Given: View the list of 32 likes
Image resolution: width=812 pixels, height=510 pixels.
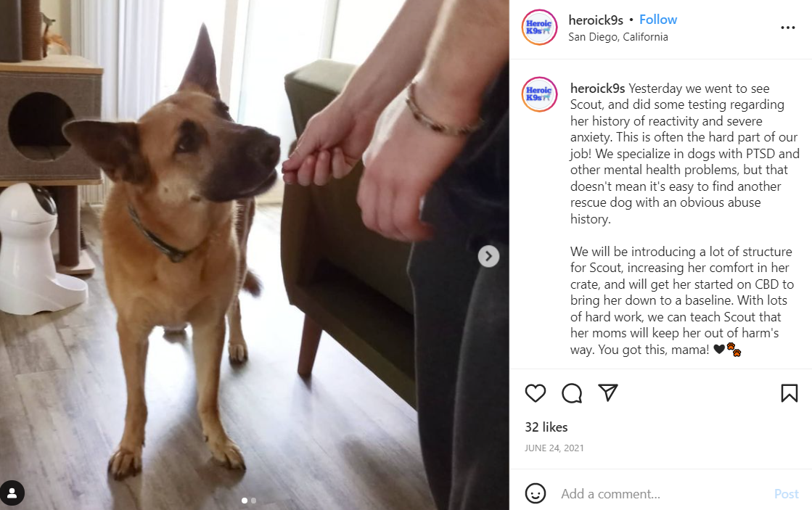Looking at the screenshot, I should click(x=546, y=427).
